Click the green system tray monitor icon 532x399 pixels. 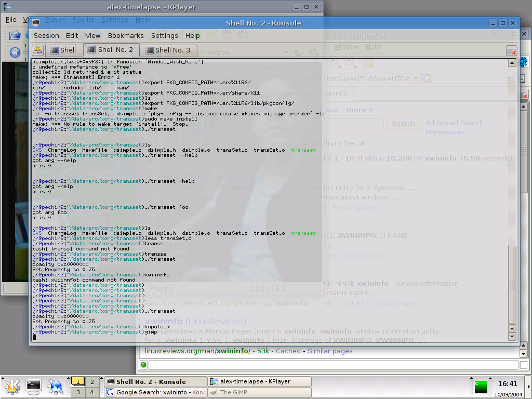(481, 387)
